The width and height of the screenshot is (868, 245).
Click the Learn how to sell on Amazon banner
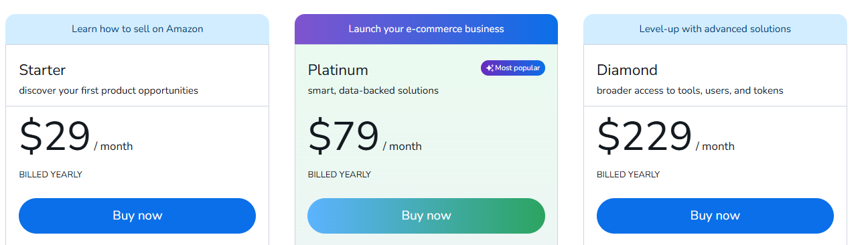(x=137, y=29)
